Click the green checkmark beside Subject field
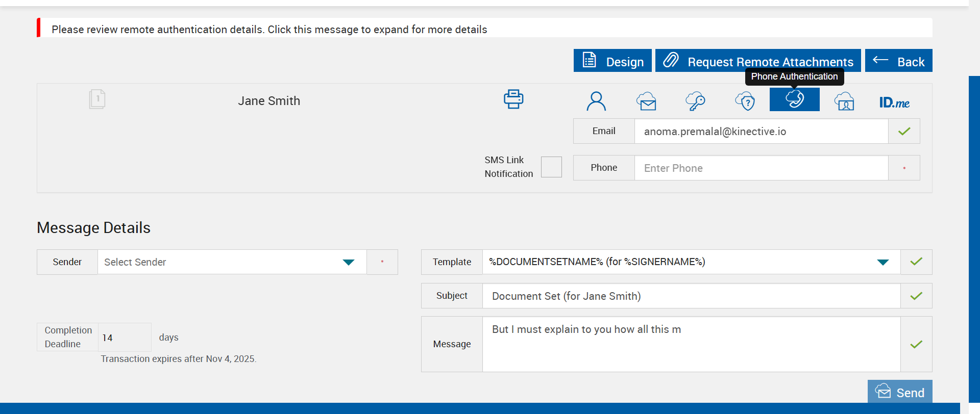 (x=916, y=296)
